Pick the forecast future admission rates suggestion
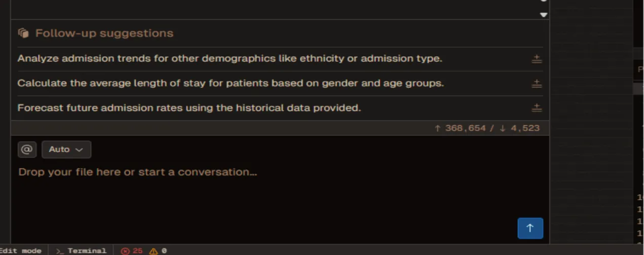Viewport: 644px width, 255px height. pyautogui.click(x=189, y=108)
